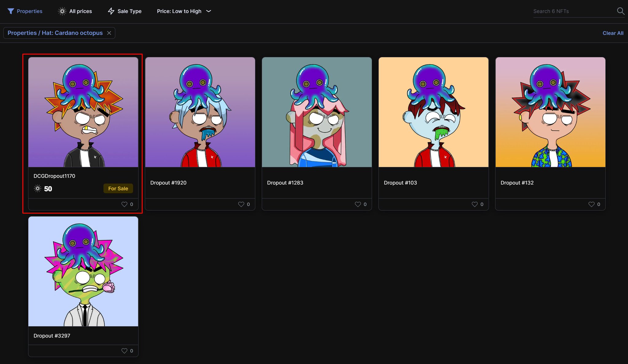Click heart icon on Dropout #132

click(x=591, y=204)
